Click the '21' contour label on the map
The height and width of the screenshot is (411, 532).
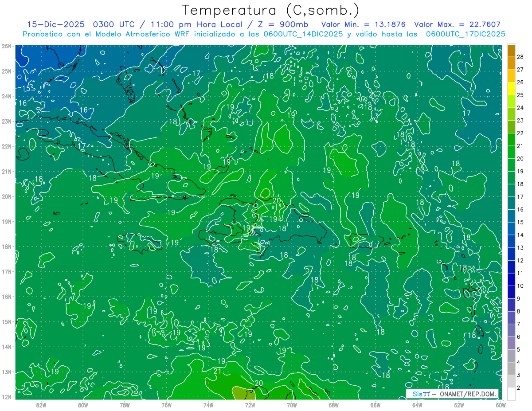click(217, 371)
